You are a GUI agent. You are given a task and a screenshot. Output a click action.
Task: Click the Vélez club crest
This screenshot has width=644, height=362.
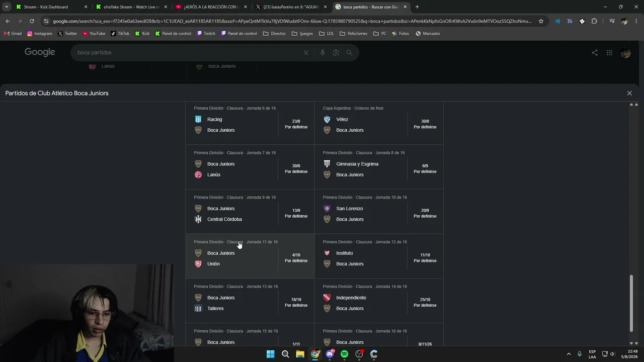click(327, 119)
